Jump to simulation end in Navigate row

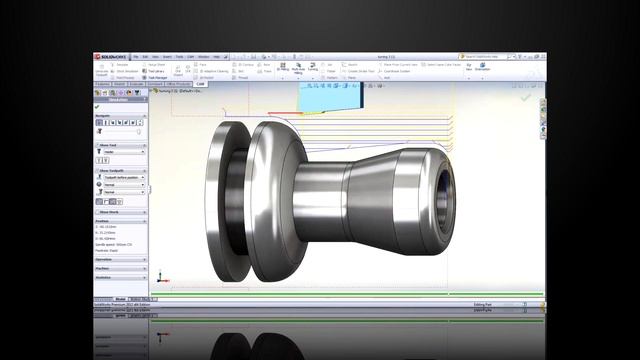pyautogui.click(x=140, y=122)
